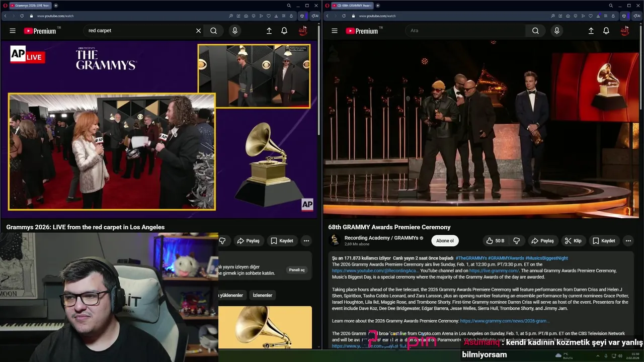Click #MusicsBiggestNight hashtag link
The width and height of the screenshot is (644, 362).
click(x=546, y=258)
